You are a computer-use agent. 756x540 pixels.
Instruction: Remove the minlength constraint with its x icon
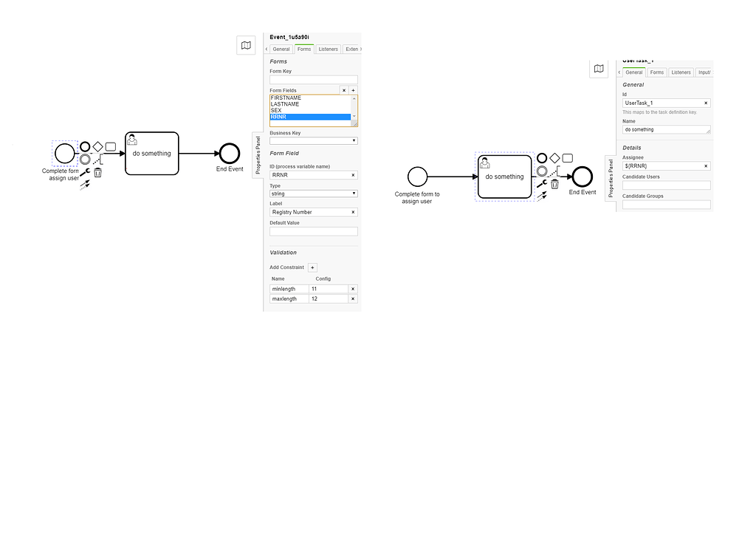tap(353, 289)
